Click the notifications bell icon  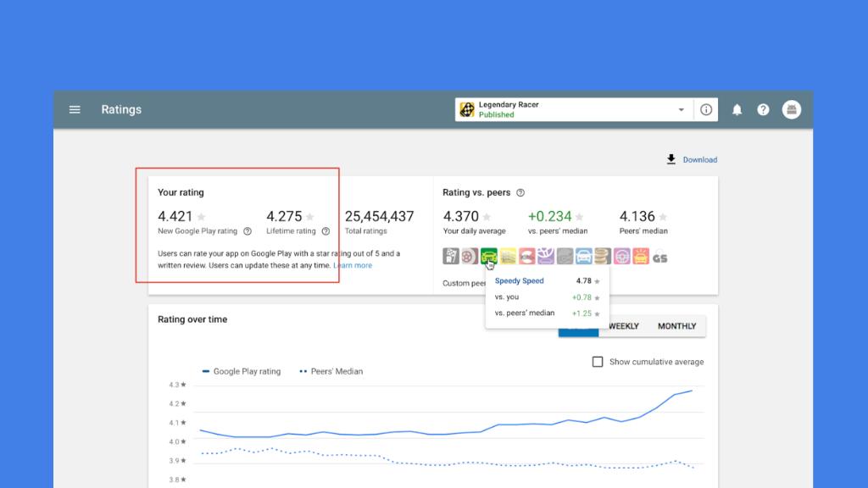(x=736, y=109)
